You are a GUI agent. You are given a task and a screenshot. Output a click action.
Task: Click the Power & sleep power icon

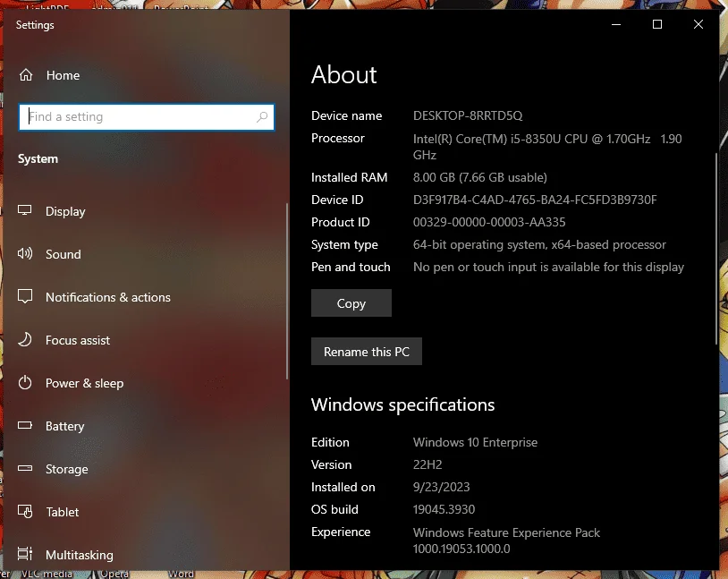[25, 383]
